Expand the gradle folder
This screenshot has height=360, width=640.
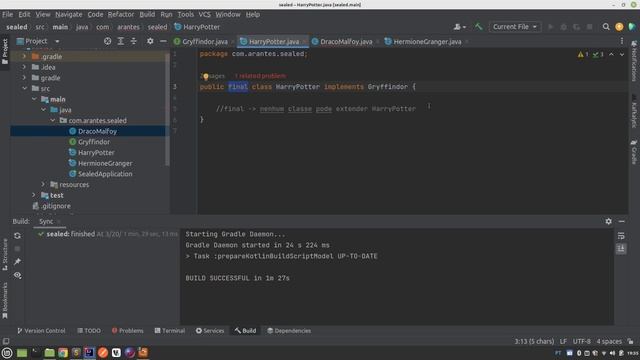pos(24,78)
